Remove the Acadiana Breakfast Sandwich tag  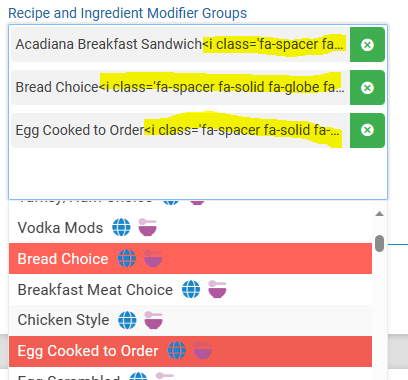click(x=367, y=45)
